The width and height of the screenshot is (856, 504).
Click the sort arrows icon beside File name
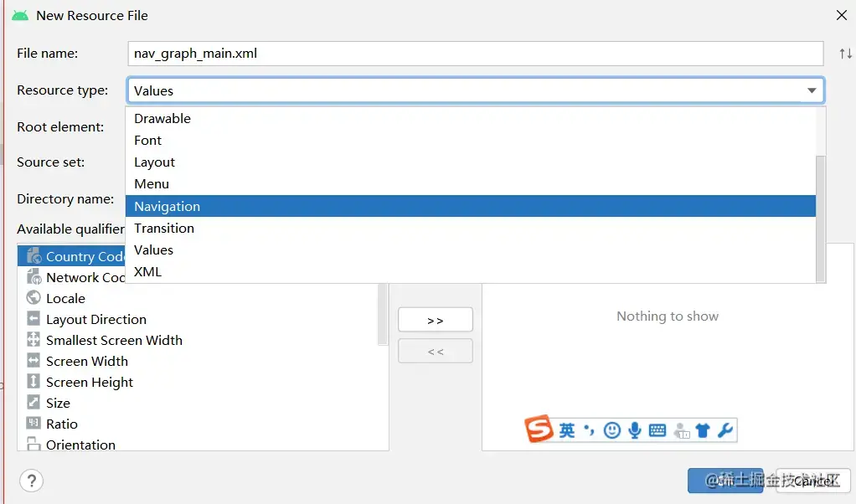click(846, 54)
